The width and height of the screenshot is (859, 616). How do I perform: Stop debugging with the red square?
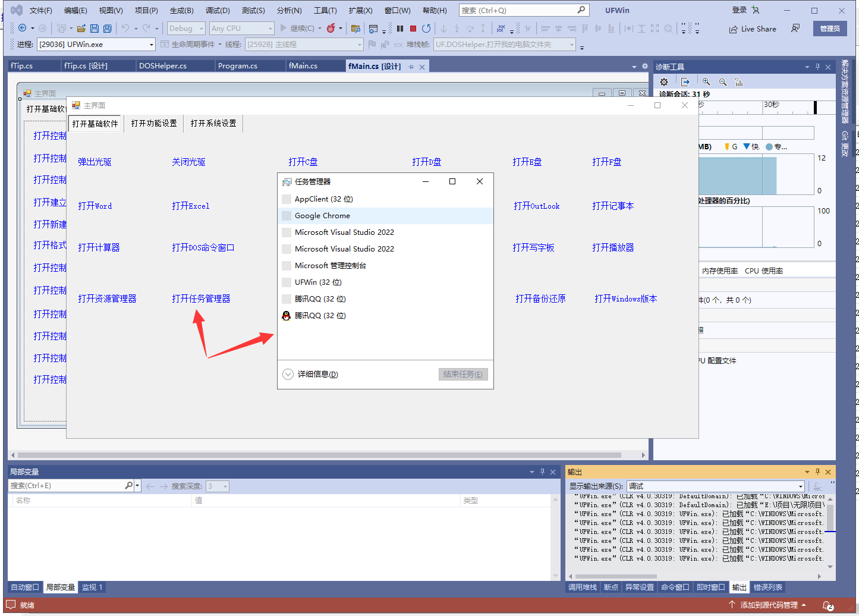tap(413, 28)
